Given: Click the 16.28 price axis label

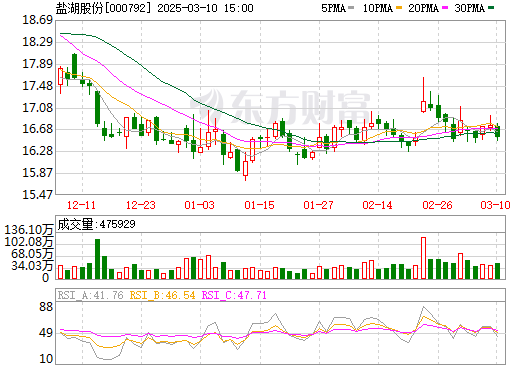Looking at the screenshot, I should 37,151.
